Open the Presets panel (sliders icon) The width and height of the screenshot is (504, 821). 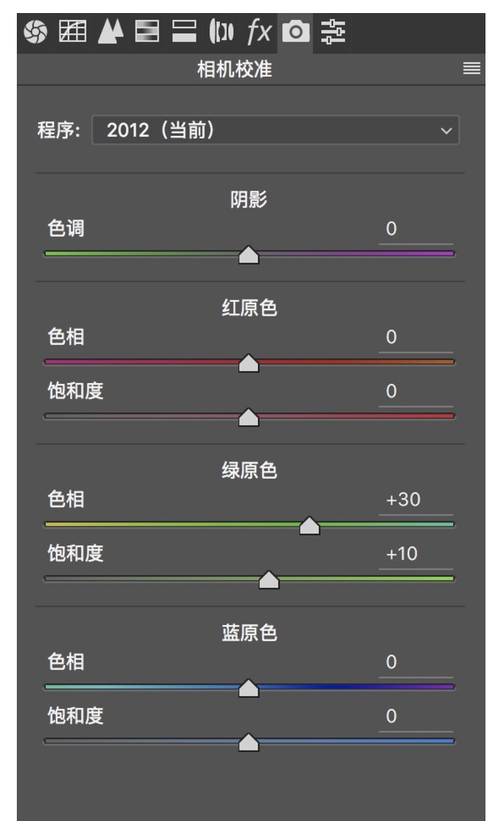point(334,30)
